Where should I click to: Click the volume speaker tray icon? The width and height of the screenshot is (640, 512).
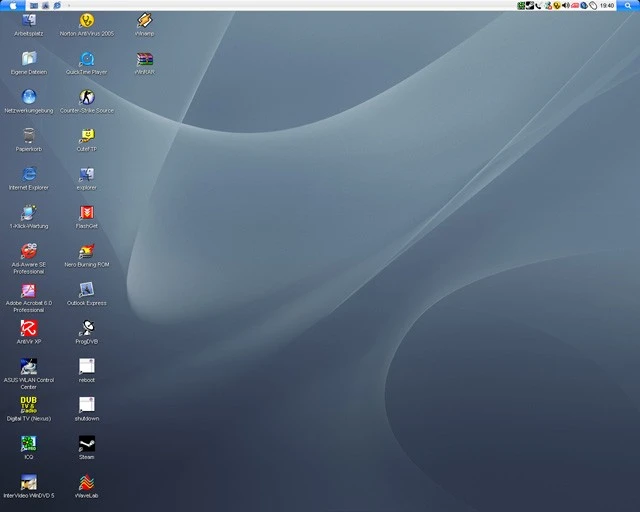click(x=565, y=6)
